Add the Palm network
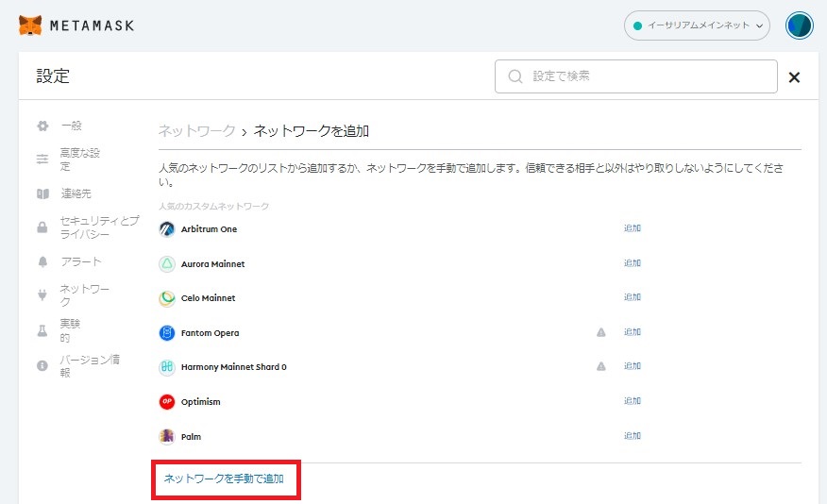 (633, 436)
